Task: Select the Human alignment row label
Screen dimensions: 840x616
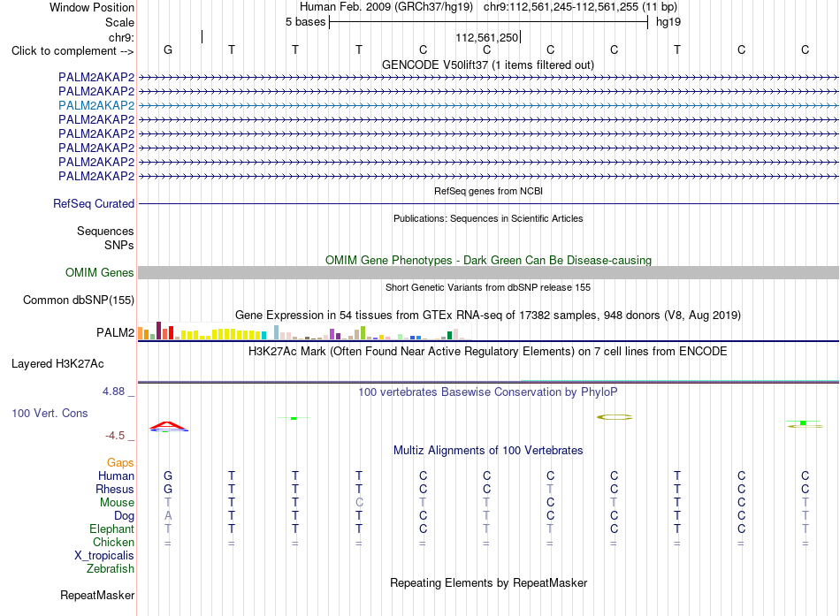Action: click(116, 476)
